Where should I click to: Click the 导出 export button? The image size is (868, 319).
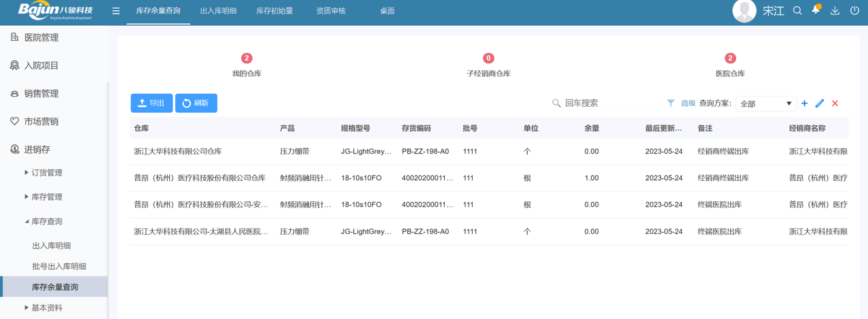pos(151,103)
